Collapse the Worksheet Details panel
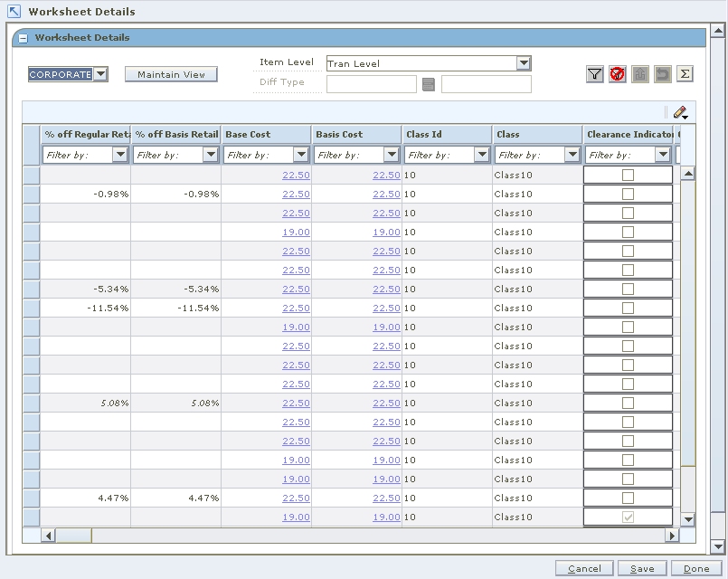 (x=24, y=38)
